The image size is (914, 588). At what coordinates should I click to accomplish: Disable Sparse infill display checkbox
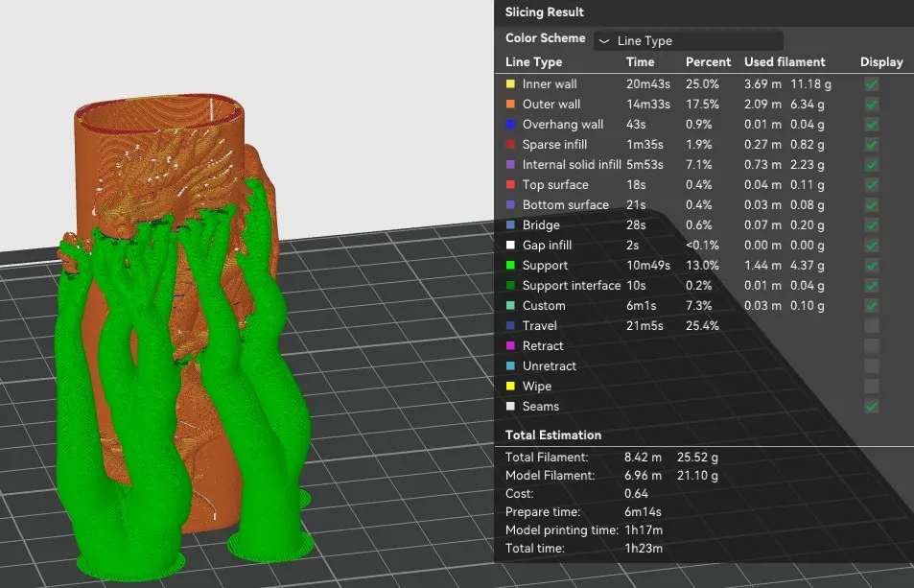872,145
